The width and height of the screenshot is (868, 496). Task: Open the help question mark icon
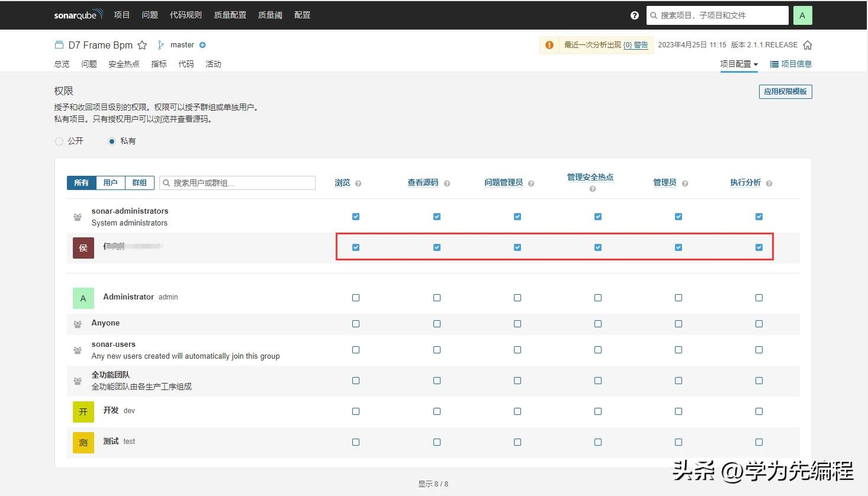point(634,15)
